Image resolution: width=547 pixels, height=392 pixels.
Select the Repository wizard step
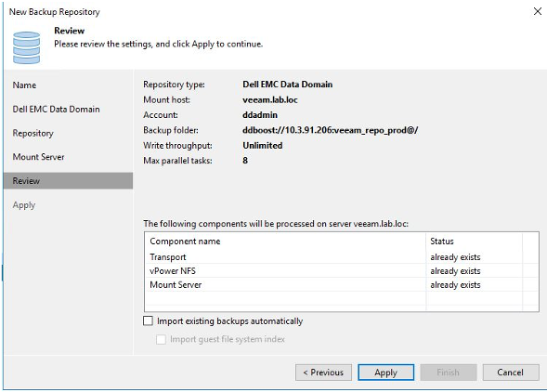(33, 134)
